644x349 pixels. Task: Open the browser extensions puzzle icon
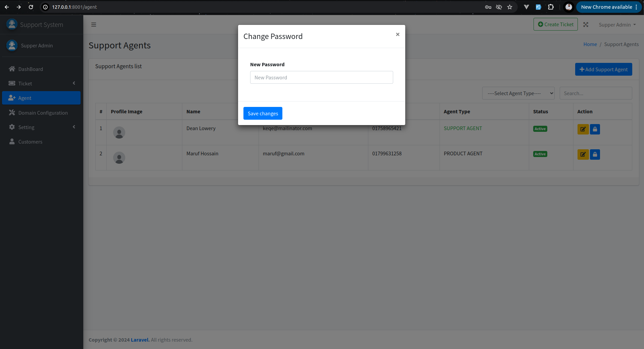point(551,7)
